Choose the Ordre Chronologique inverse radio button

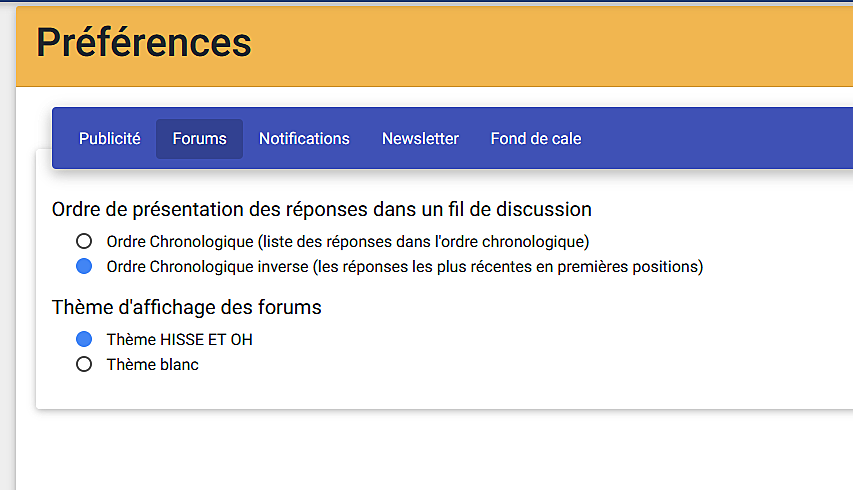(84, 267)
